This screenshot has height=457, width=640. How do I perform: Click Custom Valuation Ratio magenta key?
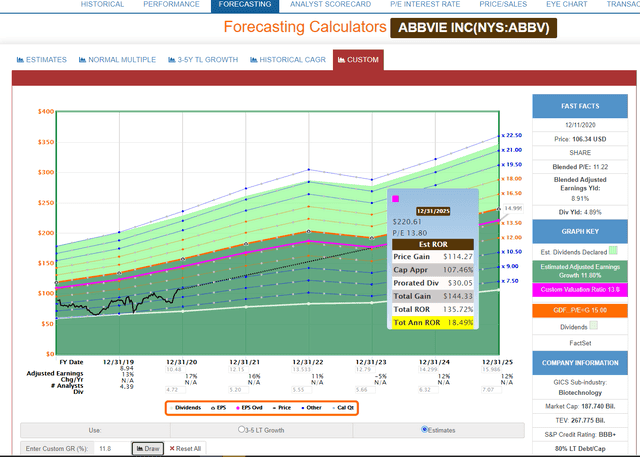tap(580, 290)
